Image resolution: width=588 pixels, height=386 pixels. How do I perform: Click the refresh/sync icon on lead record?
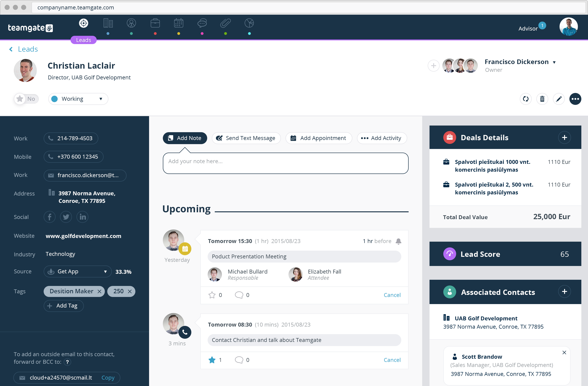(526, 99)
